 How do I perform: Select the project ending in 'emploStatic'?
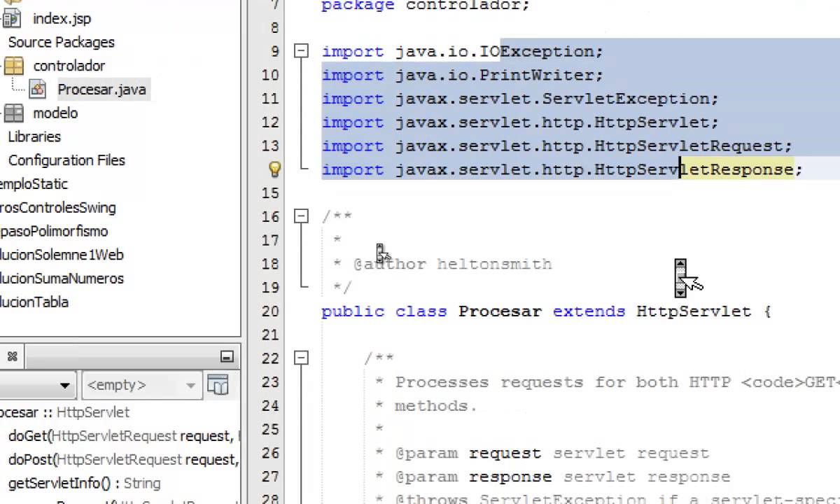tap(34, 184)
